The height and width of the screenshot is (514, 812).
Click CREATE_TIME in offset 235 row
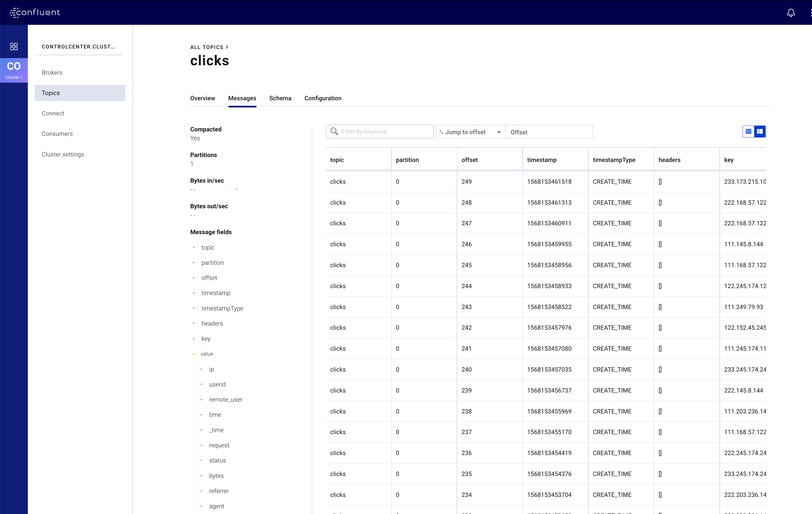pos(612,474)
